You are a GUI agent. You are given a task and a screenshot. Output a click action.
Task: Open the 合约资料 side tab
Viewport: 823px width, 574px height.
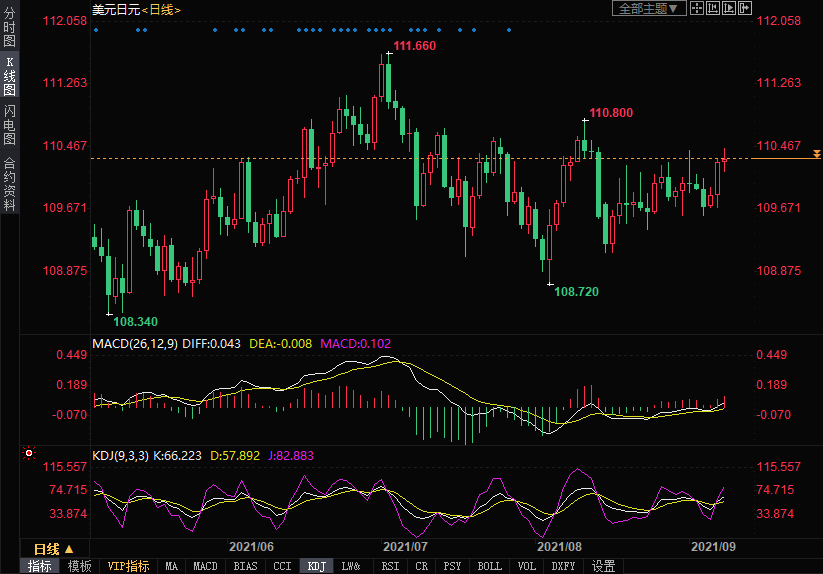pyautogui.click(x=9, y=184)
